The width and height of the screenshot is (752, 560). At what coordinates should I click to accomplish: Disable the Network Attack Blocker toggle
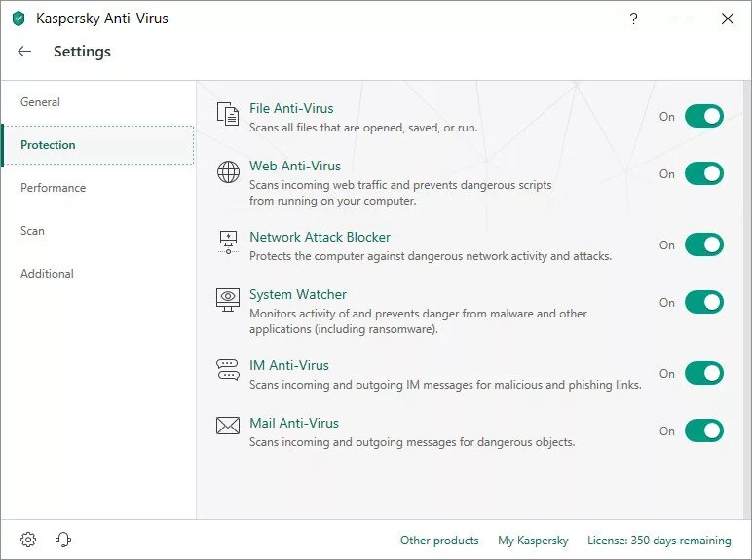coord(704,244)
